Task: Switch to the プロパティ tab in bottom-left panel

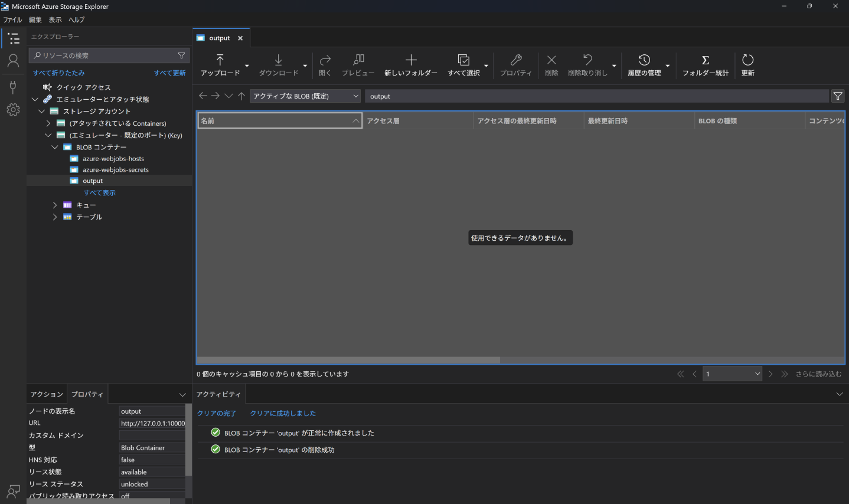Action: tap(87, 394)
